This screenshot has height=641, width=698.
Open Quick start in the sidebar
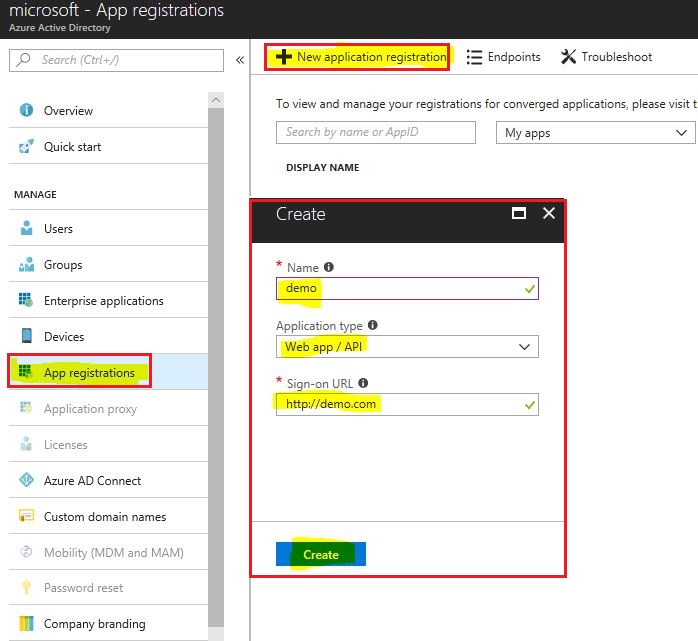point(108,146)
